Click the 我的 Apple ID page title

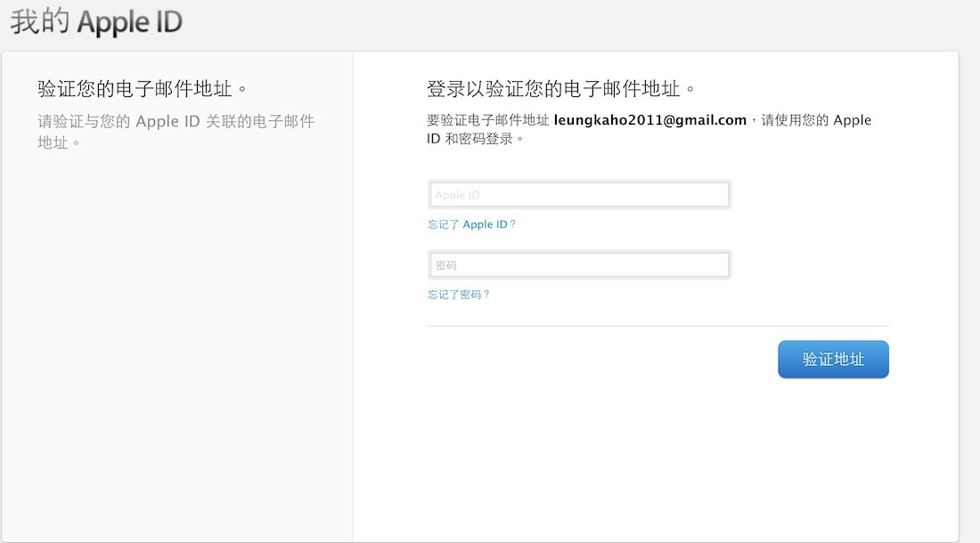[x=96, y=23]
